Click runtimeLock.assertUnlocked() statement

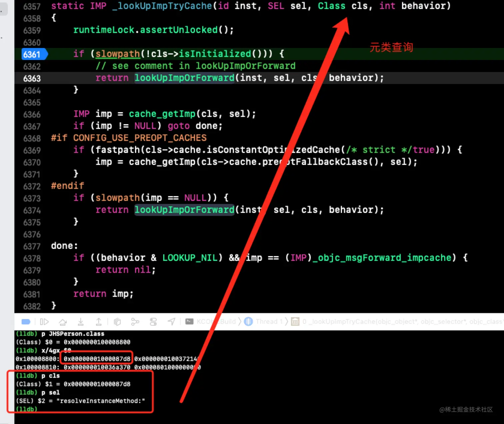154,30
